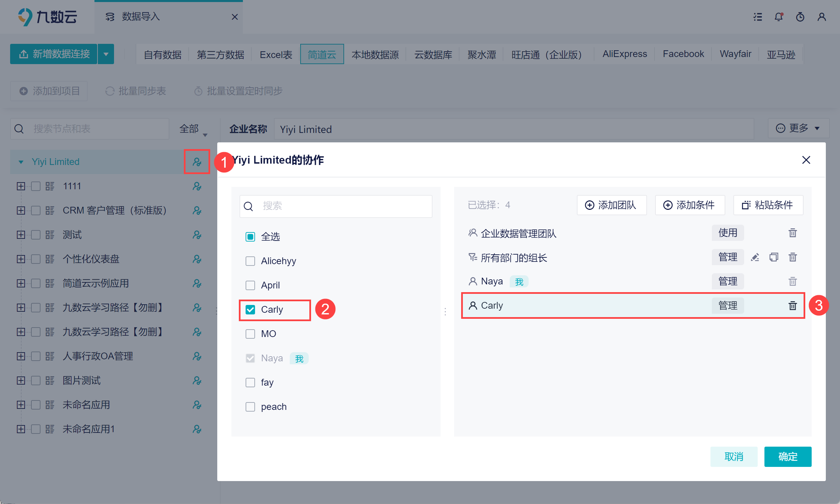
Task: Click the 添加团队 button
Action: 612,205
